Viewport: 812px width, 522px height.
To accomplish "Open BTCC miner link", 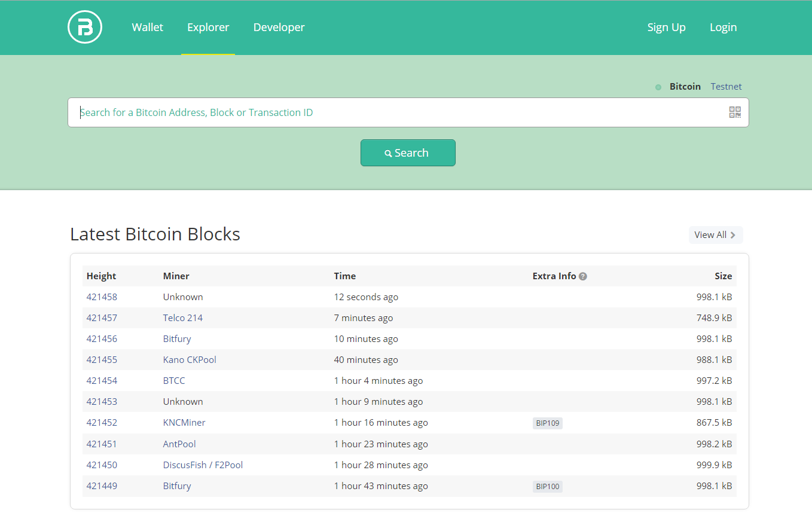I will point(174,381).
